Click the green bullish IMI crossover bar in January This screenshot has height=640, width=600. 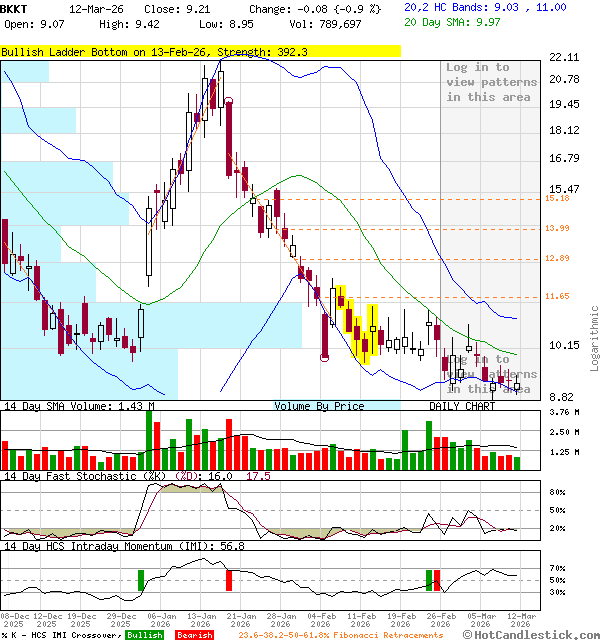[141, 579]
